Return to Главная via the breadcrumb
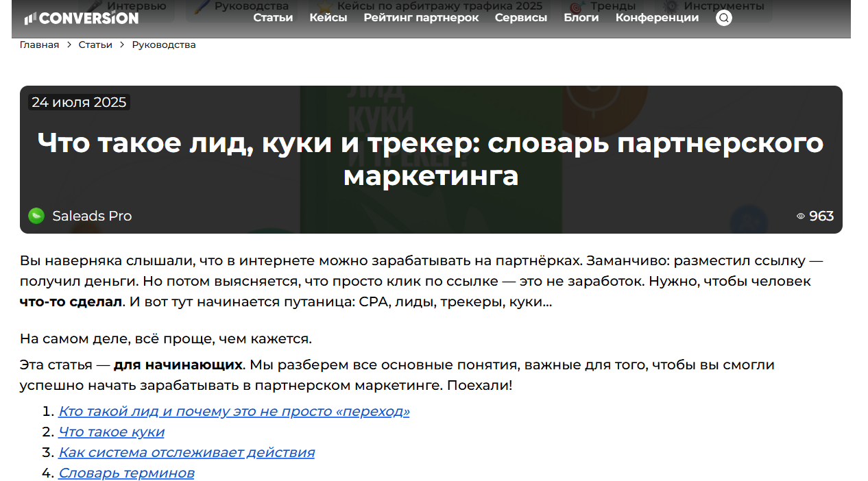868x481 pixels. (x=38, y=44)
